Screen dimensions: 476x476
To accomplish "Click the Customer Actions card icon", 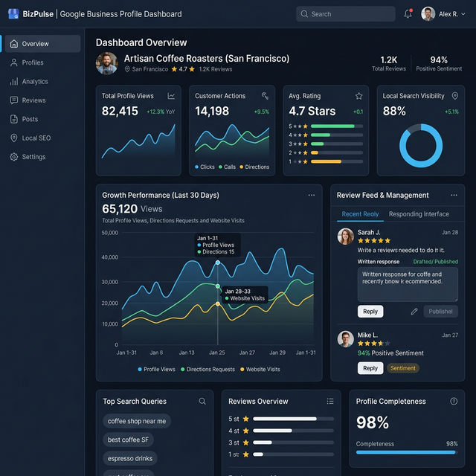I will click(265, 96).
